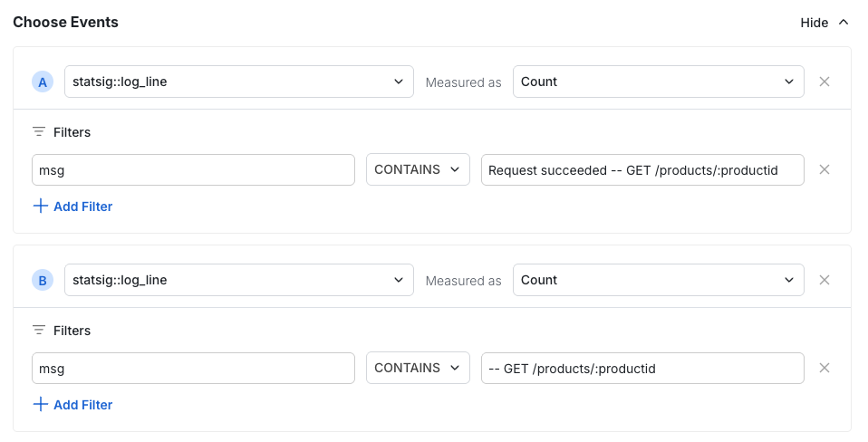Viewport: 868px width, 442px height.
Task: Click the Filters icon in event A
Action: coord(39,132)
